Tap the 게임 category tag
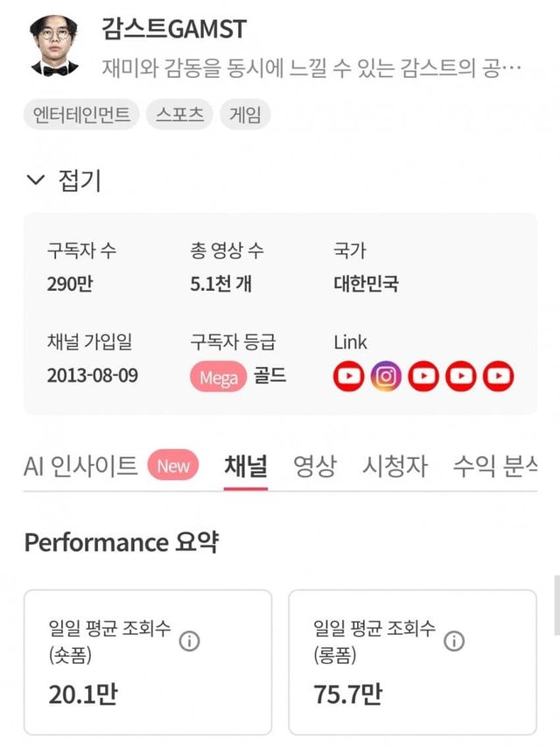 pyautogui.click(x=246, y=115)
